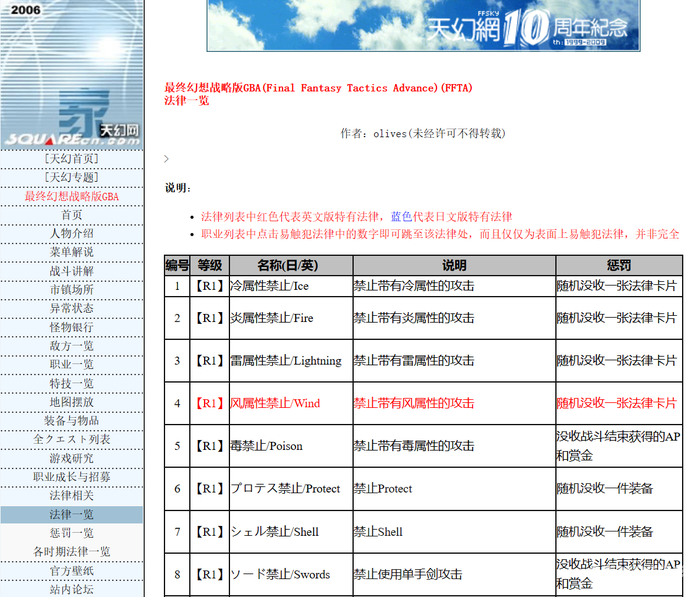Open 装备与物品 sidebar item
Screen dimensions: 700x597
(x=71, y=421)
